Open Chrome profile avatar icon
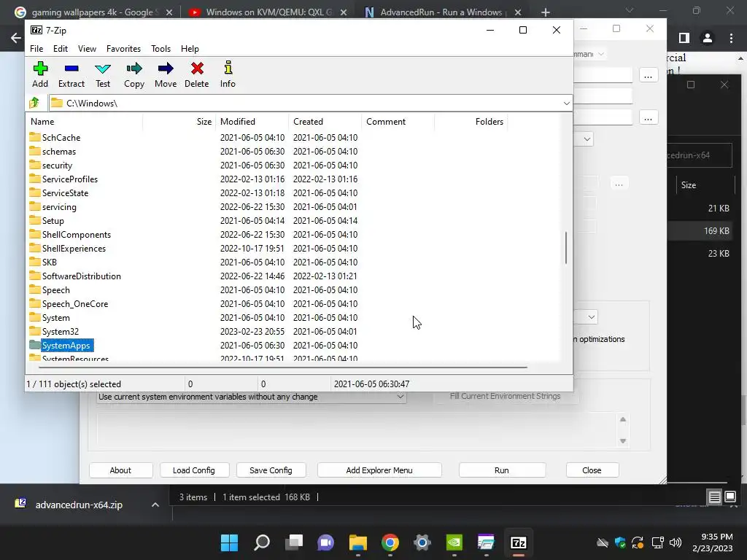747x560 pixels. pyautogui.click(x=708, y=38)
